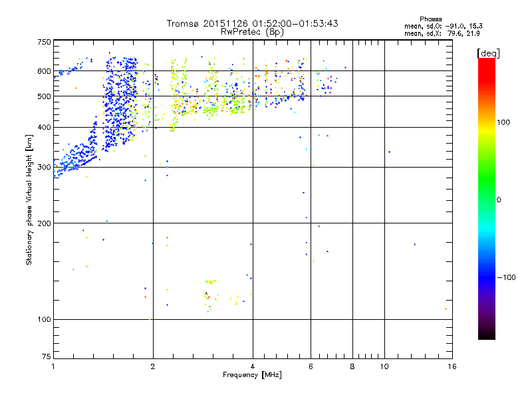Click the phase colorbar
Viewport: 532px width, 399px height.
(x=487, y=198)
